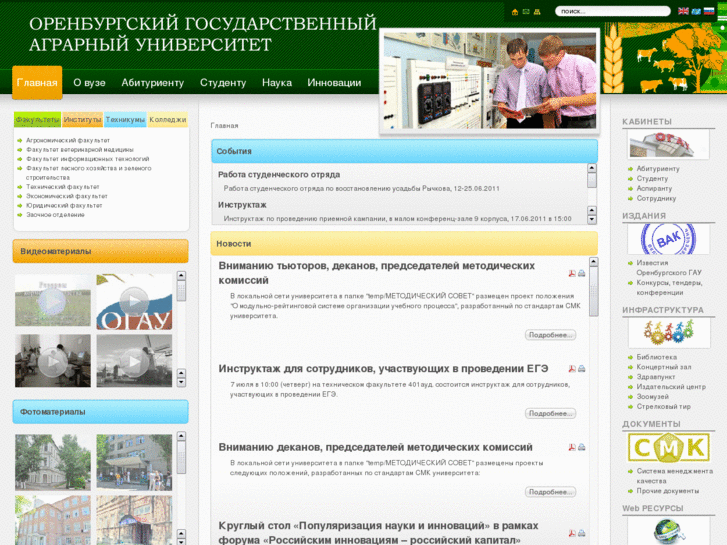Switch to the Колледжи tab
This screenshot has height=545, width=727.
click(168, 120)
